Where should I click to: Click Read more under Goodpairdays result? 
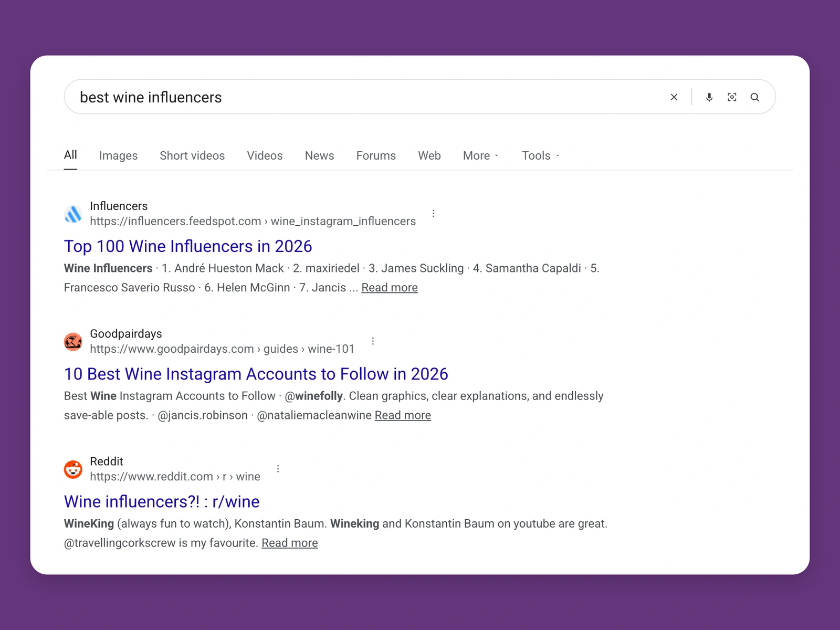pyautogui.click(x=403, y=415)
